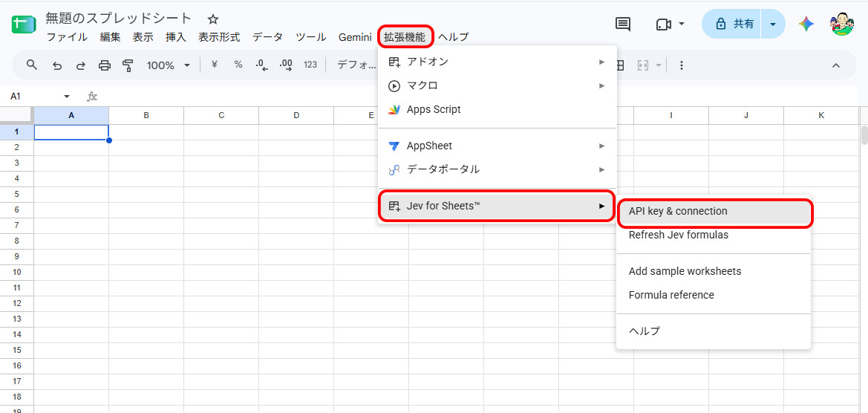Screen dimensions: 868x413
Task: Click the borders icon in toolbar
Action: click(x=621, y=65)
